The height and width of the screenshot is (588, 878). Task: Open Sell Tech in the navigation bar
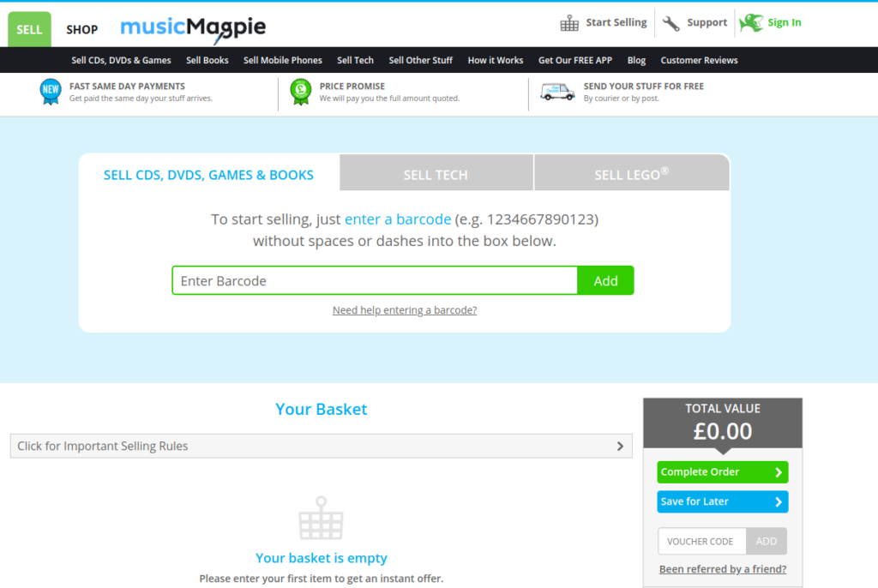pyautogui.click(x=355, y=61)
